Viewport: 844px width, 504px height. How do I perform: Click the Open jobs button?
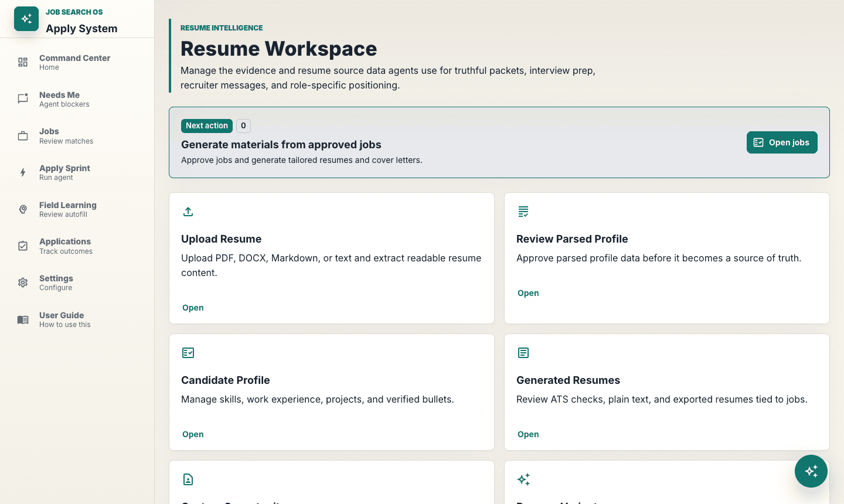(x=782, y=142)
